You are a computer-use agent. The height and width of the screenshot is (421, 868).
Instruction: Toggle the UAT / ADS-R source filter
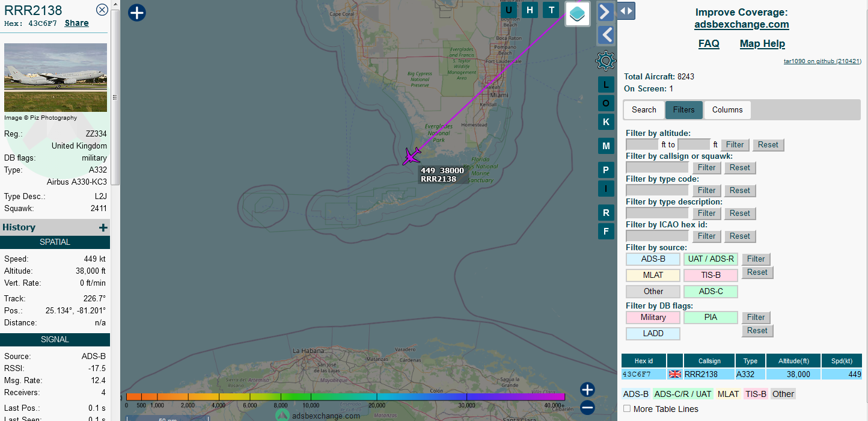point(711,259)
